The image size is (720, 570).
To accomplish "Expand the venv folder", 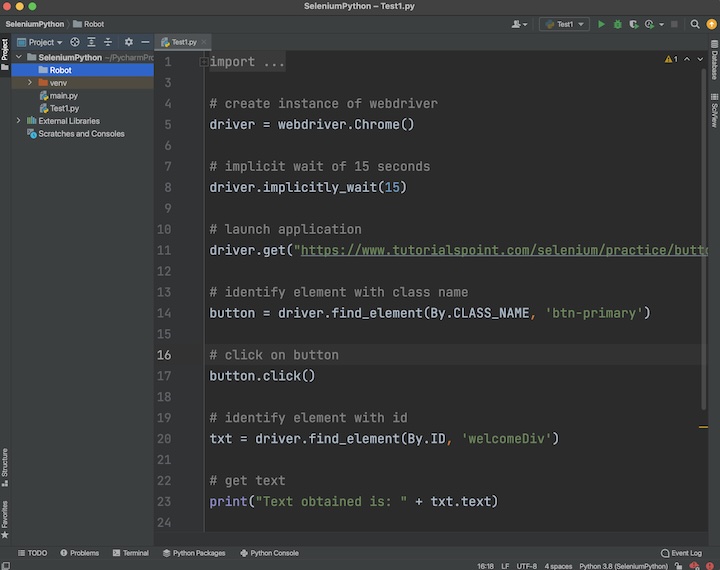I will [30, 83].
